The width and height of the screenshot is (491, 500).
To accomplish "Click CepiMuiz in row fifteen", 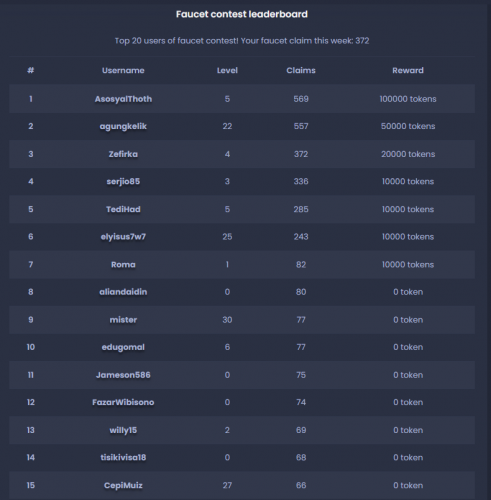I will tap(123, 485).
